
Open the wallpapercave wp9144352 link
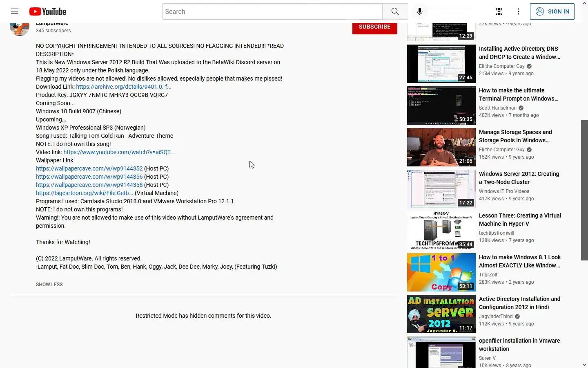pyautogui.click(x=89, y=168)
